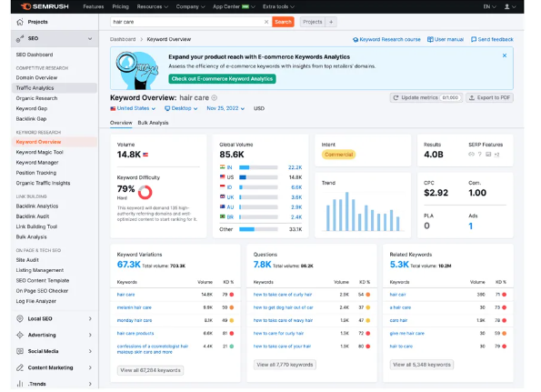The width and height of the screenshot is (541, 392).
Task: Go to Dashboard breadcrumb
Action: tap(123, 39)
